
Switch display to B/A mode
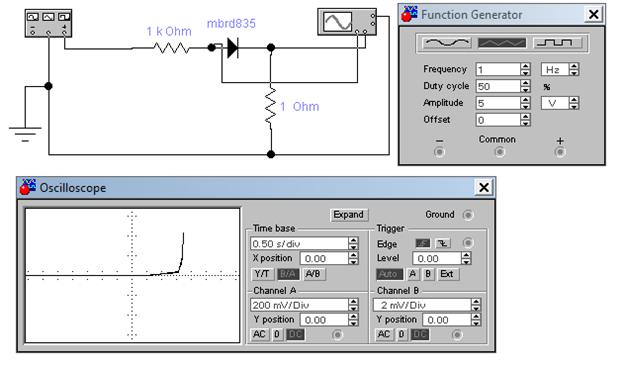288,274
